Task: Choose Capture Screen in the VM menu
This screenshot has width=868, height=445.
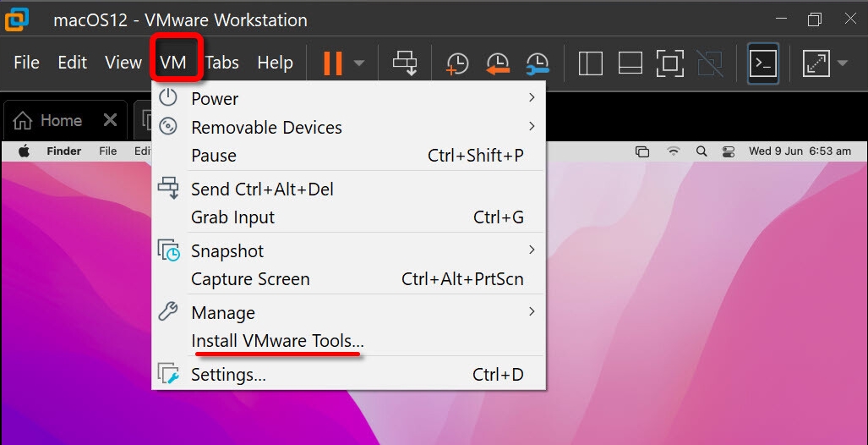Action: point(250,279)
